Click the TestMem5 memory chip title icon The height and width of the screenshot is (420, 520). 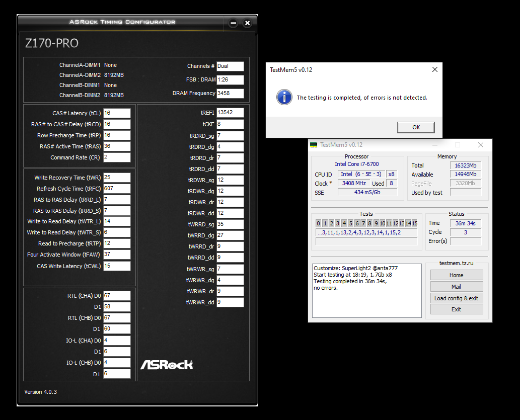click(x=314, y=145)
